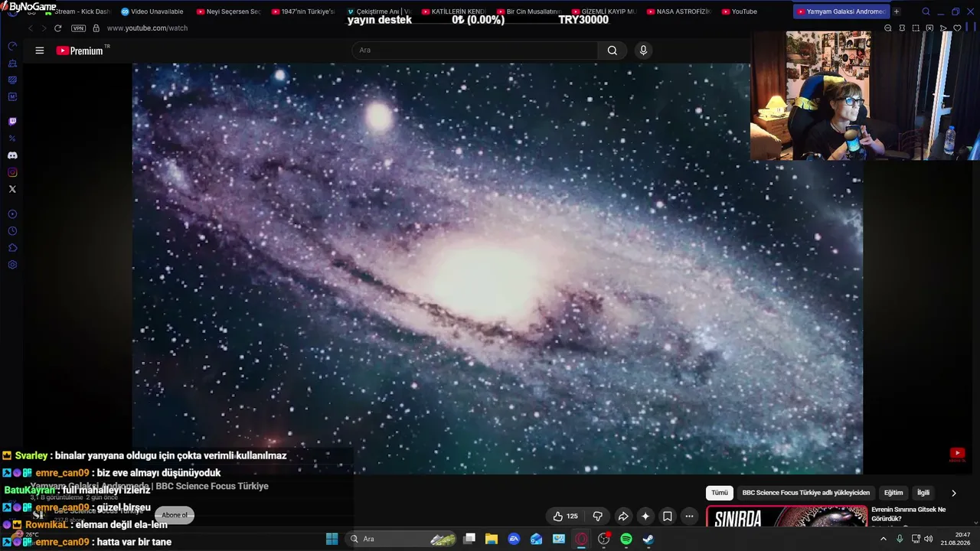Open the system volume speaker icon
Image resolution: width=980 pixels, height=551 pixels.
pos(929,539)
